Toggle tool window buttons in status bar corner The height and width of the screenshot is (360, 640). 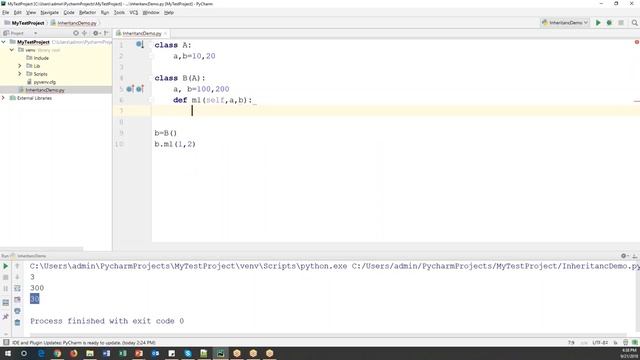[6, 342]
